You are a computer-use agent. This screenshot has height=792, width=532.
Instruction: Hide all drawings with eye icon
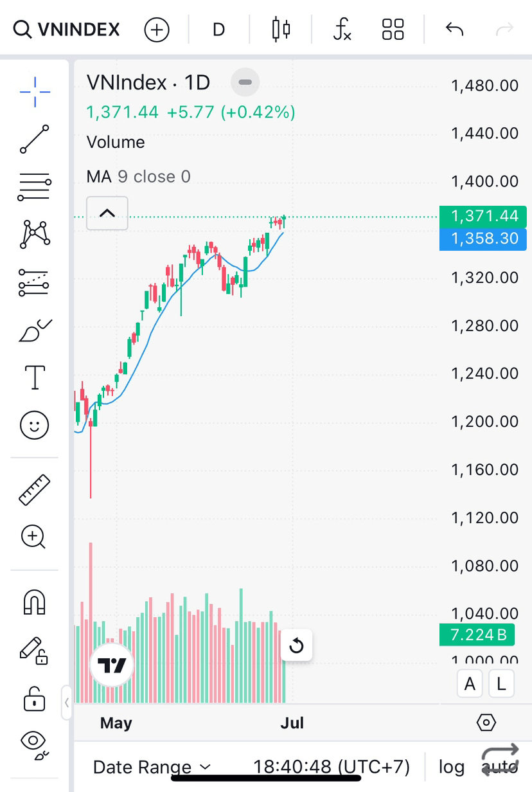tap(35, 744)
